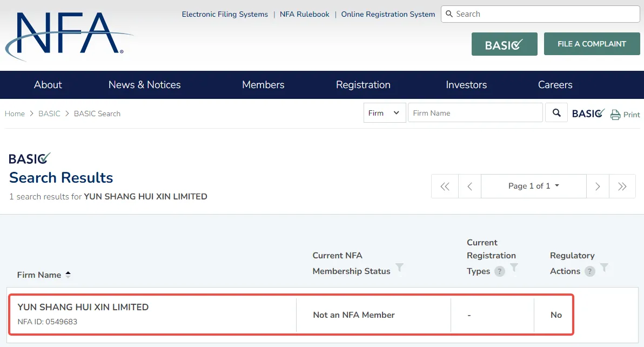Go to the last results page
Viewport: 644px width, 347px height.
point(622,186)
